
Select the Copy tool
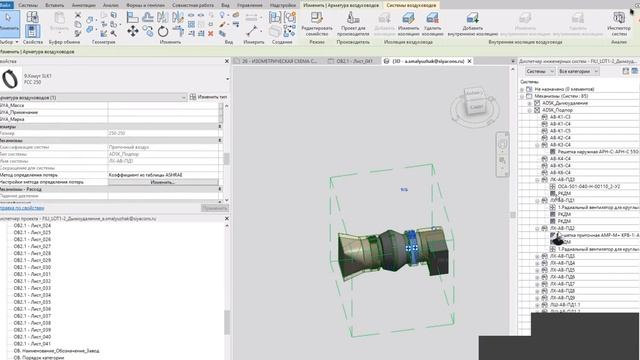[x=148, y=31]
